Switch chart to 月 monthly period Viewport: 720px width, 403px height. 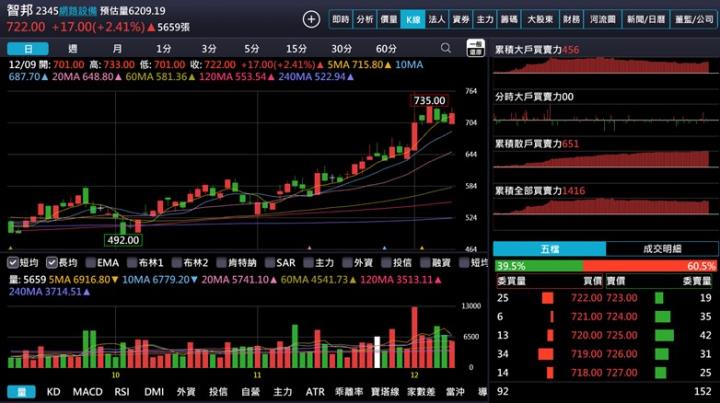click(x=118, y=49)
